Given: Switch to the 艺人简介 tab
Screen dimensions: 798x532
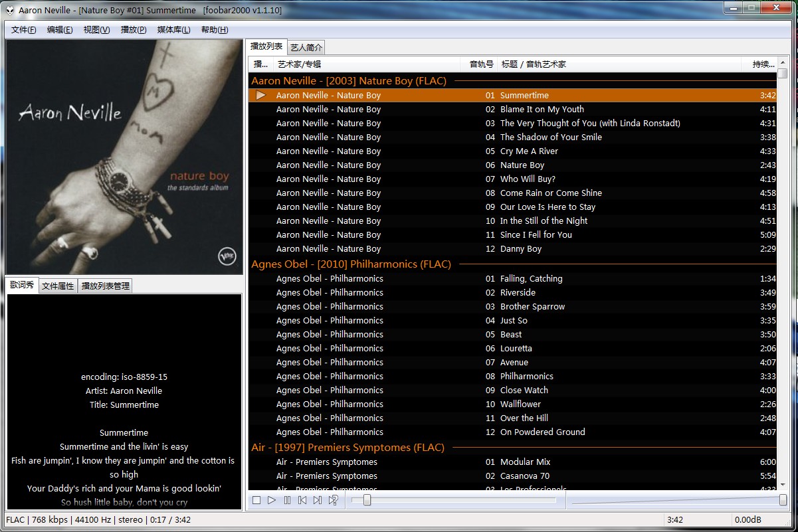Looking at the screenshot, I should pyautogui.click(x=306, y=47).
